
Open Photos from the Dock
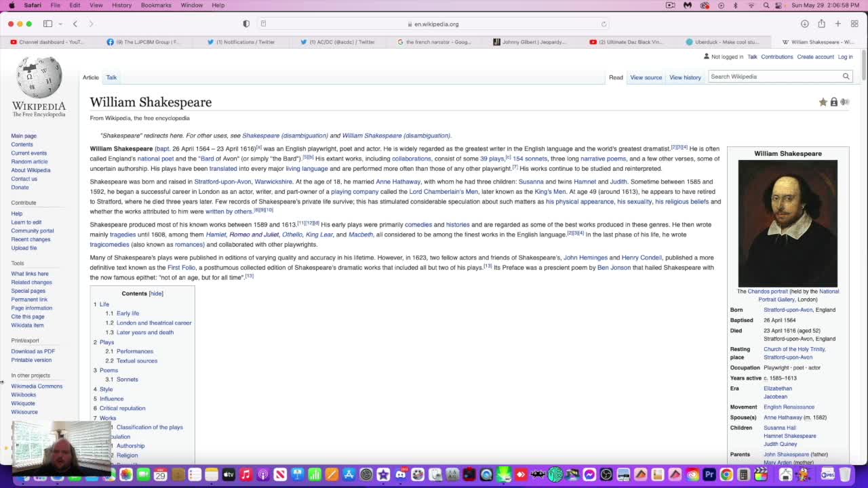[126, 474]
